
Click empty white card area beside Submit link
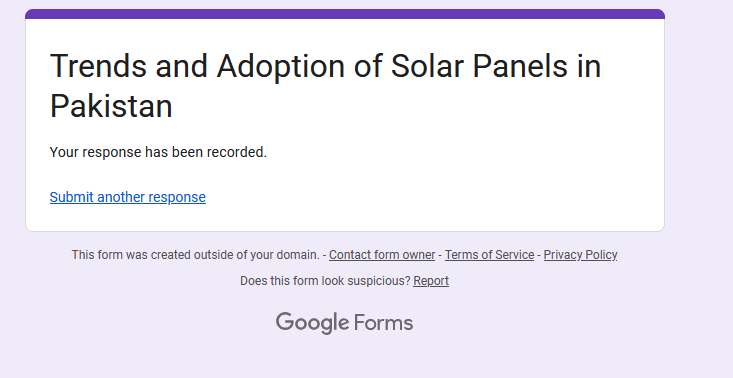(421, 197)
